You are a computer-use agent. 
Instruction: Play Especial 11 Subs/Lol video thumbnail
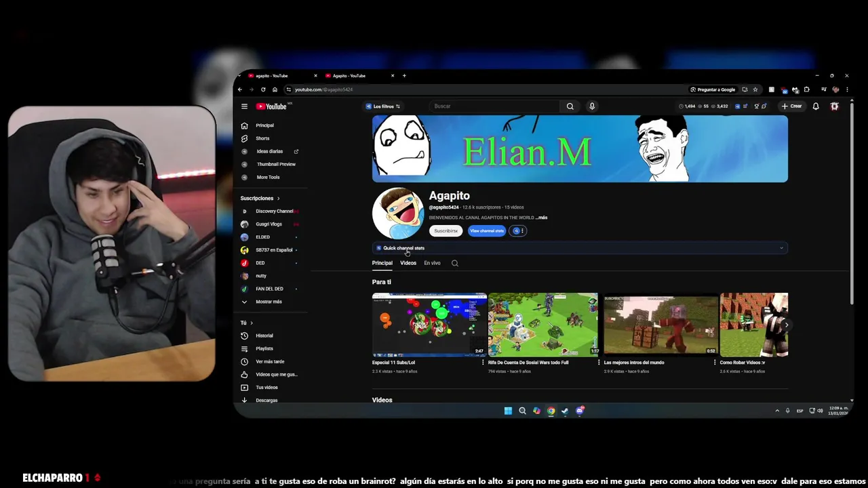[429, 325]
